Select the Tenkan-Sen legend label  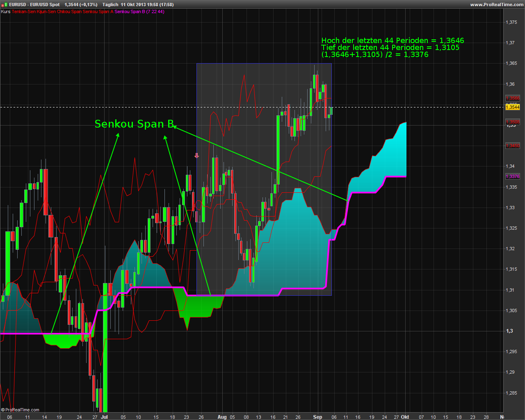click(x=24, y=11)
